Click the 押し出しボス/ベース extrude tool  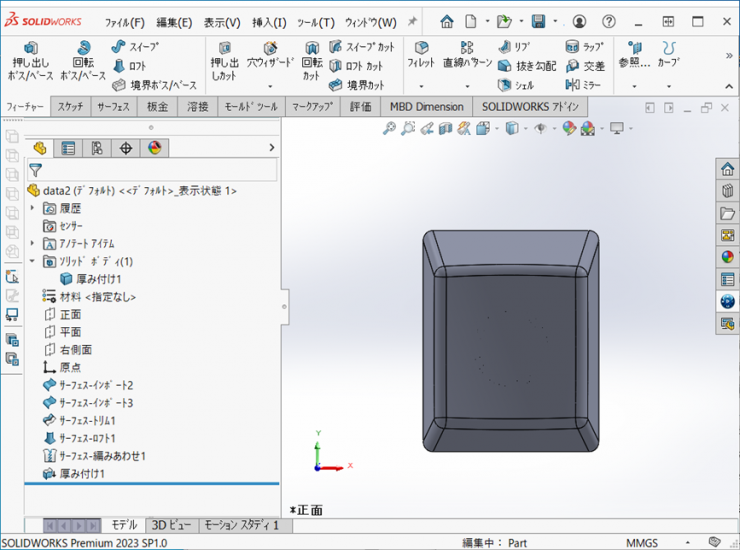coord(31,60)
